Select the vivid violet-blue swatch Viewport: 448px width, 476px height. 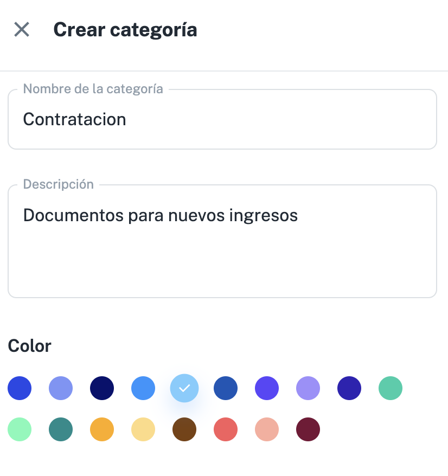(267, 388)
